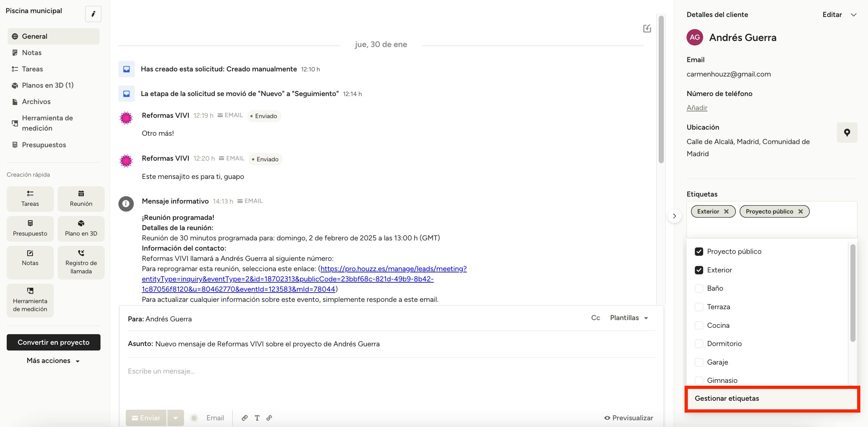Click the new note icon above conversation
The height and width of the screenshot is (427, 868).
(647, 28)
